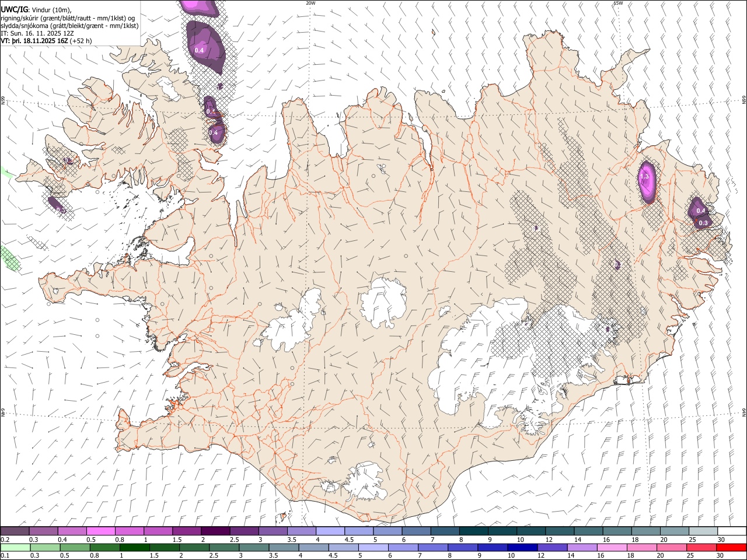This screenshot has height=560, width=747.
Task: Click the rain legend swatch between 7 and 8
Action: coord(433,548)
